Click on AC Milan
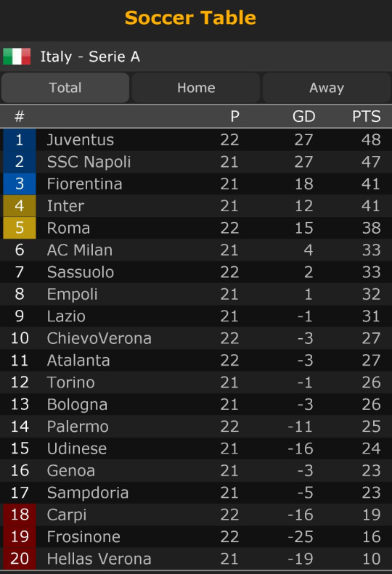The image size is (392, 574). (80, 250)
